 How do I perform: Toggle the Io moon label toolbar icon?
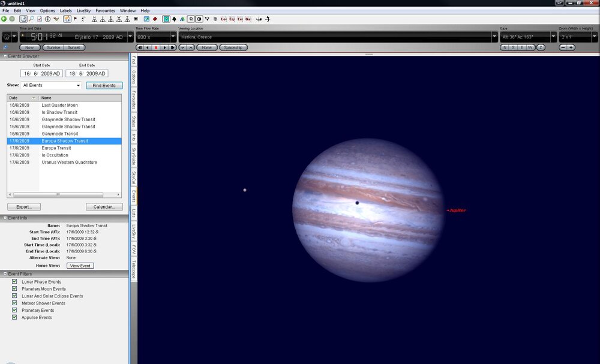(223, 19)
